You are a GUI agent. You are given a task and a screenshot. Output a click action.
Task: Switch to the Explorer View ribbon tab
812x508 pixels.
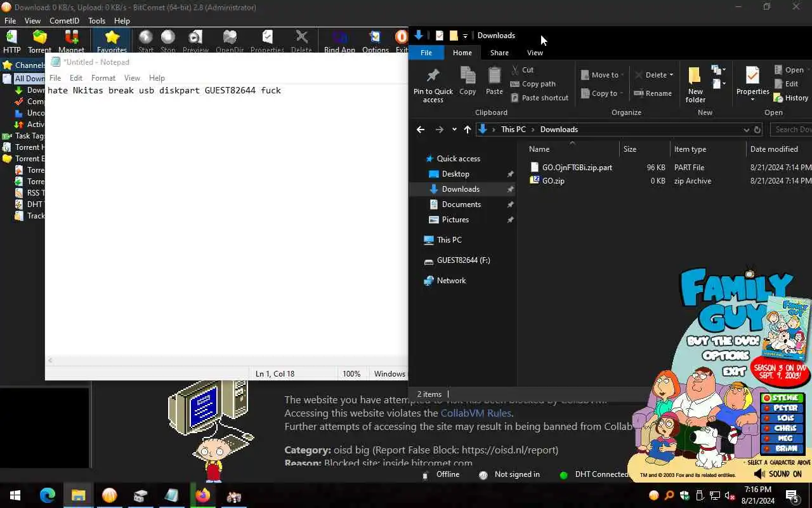click(x=535, y=53)
